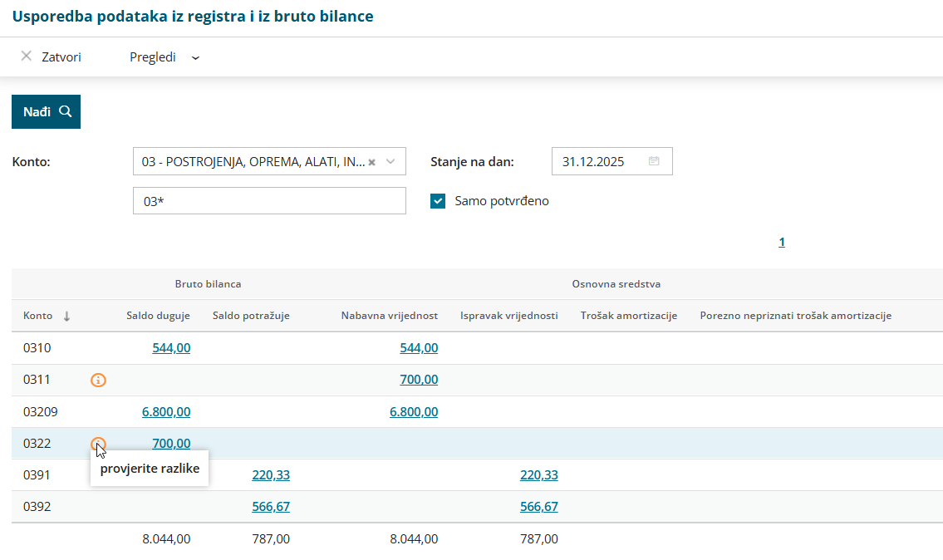
Task: Click the warning info icon on row 0322
Action: [98, 443]
